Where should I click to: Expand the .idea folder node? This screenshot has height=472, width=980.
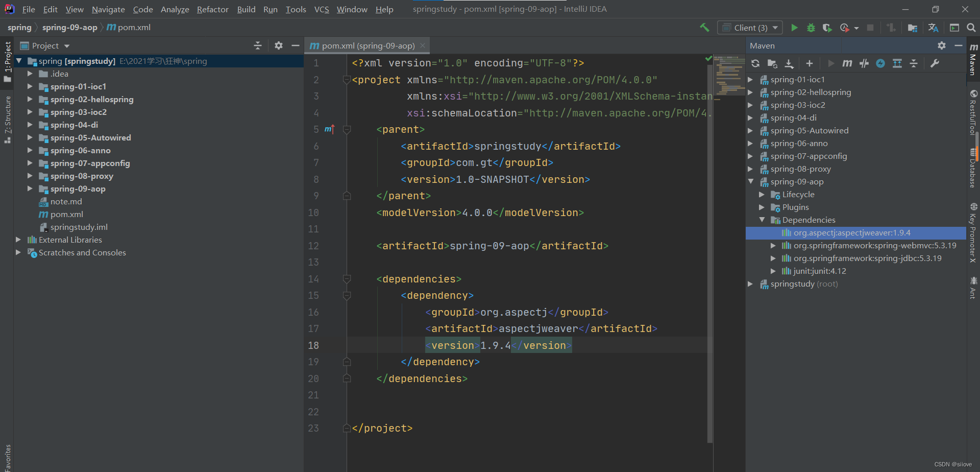tap(30, 74)
